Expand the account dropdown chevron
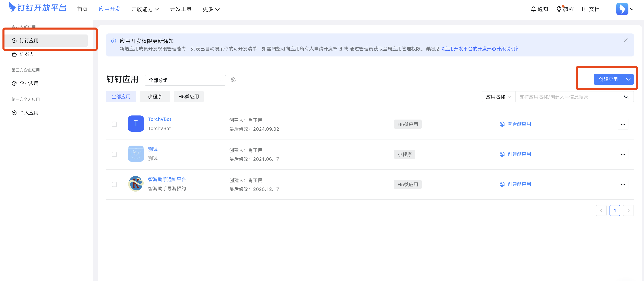The image size is (644, 281). pyautogui.click(x=632, y=9)
